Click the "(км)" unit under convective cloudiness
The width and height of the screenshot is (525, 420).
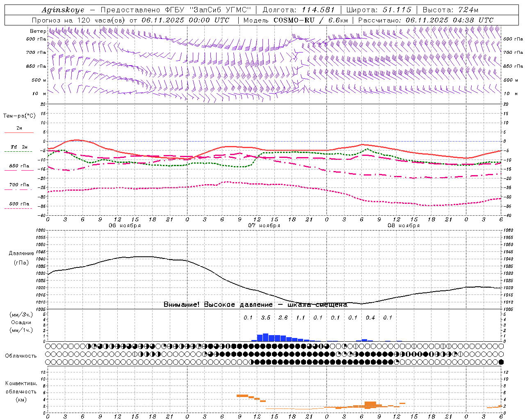pyautogui.click(x=21, y=399)
